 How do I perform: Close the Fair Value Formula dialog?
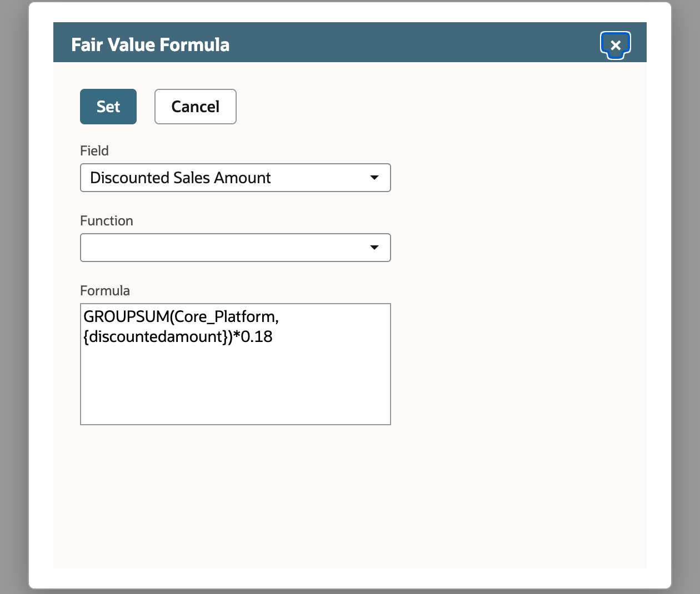coord(615,45)
